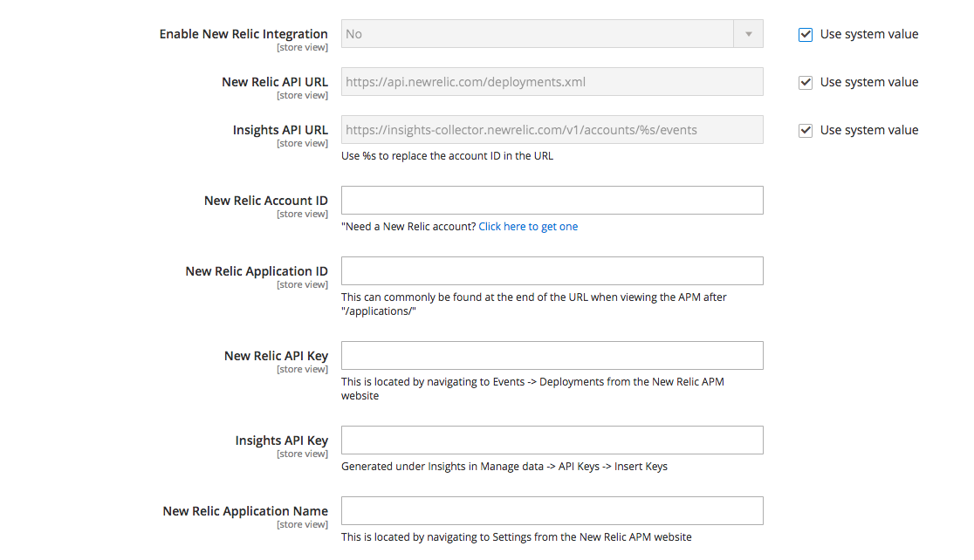Open the 'Click here to get one' link
The height and width of the screenshot is (560, 974).
528,227
